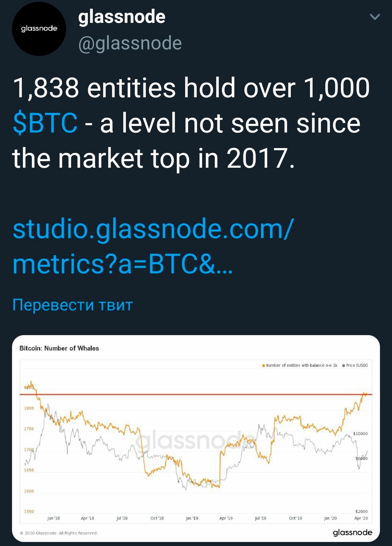Image resolution: width=392 pixels, height=546 pixels.
Task: Click the $10000 price axis label
Action: click(360, 433)
